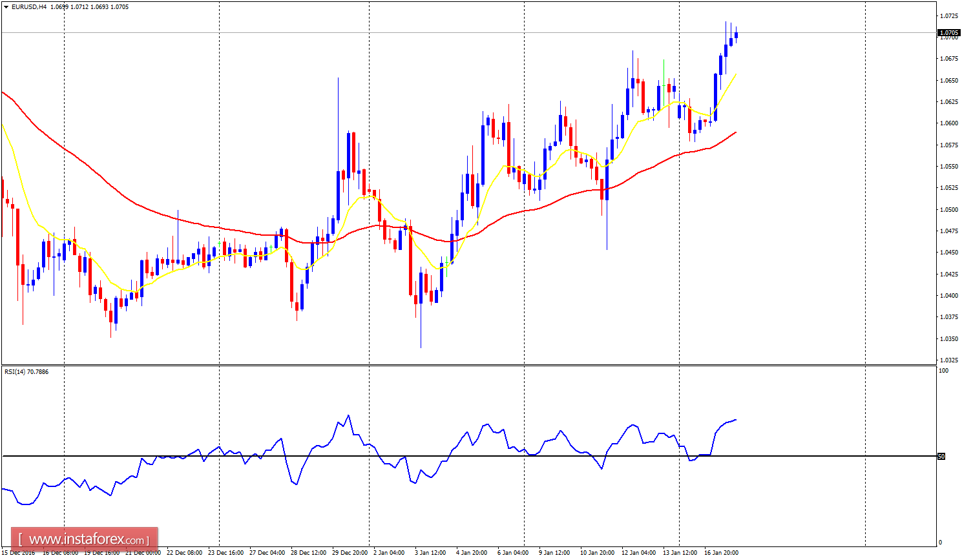Click the 1.0450 price axis label

[x=948, y=253]
